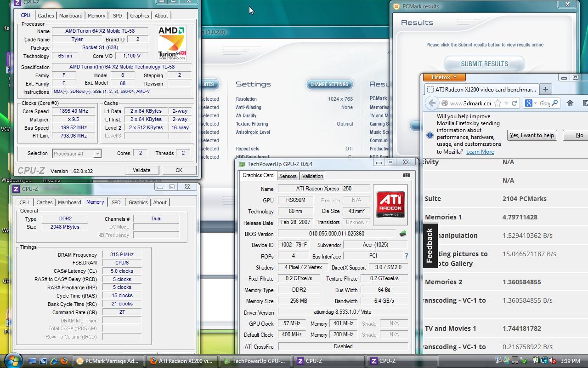Click the Firefox URL address field

point(470,103)
